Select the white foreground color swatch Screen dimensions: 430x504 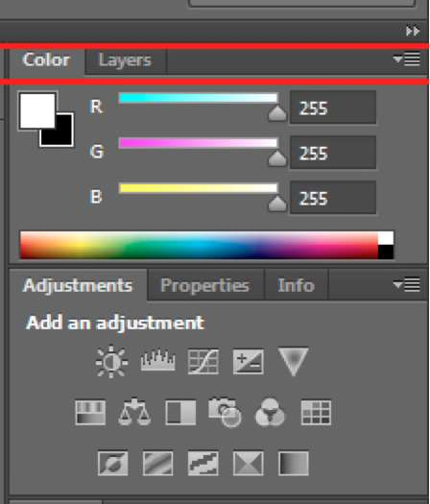click(x=37, y=110)
